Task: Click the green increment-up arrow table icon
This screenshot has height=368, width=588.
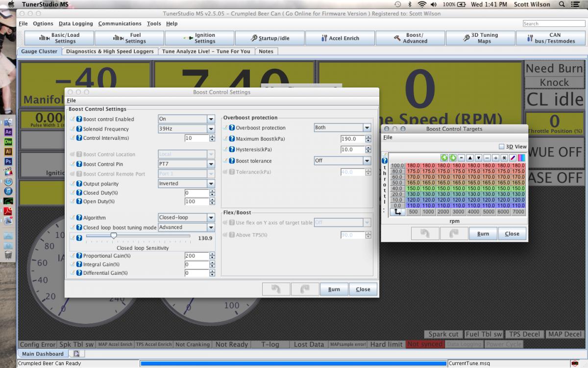Action: pyautogui.click(x=444, y=158)
